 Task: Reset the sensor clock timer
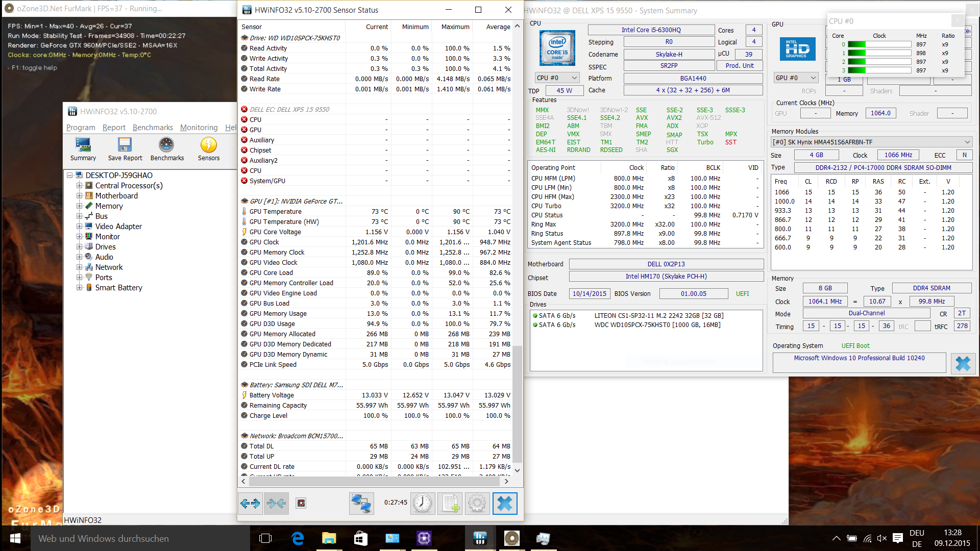click(x=423, y=504)
